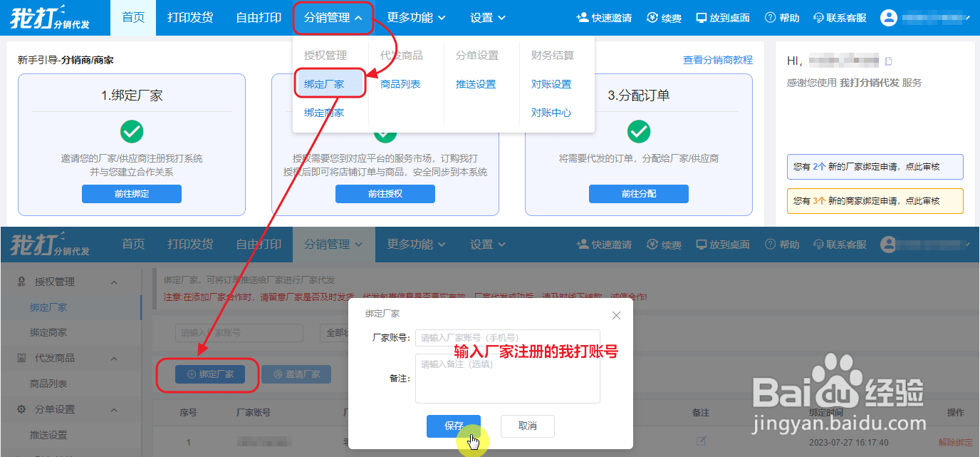Select 打印发货 in the upper navbar

pos(190,18)
